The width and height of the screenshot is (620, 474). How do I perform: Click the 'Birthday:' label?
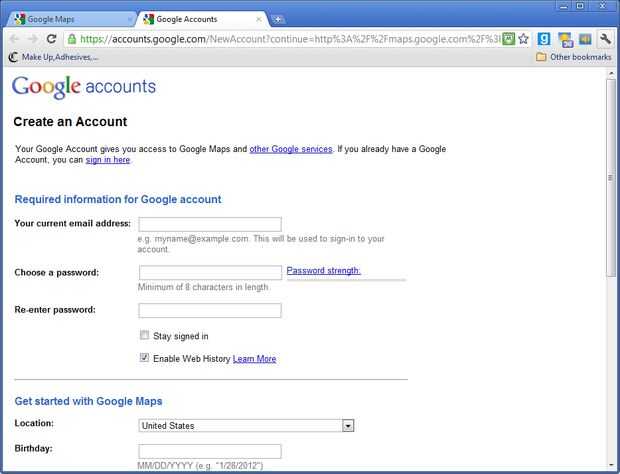(x=33, y=448)
